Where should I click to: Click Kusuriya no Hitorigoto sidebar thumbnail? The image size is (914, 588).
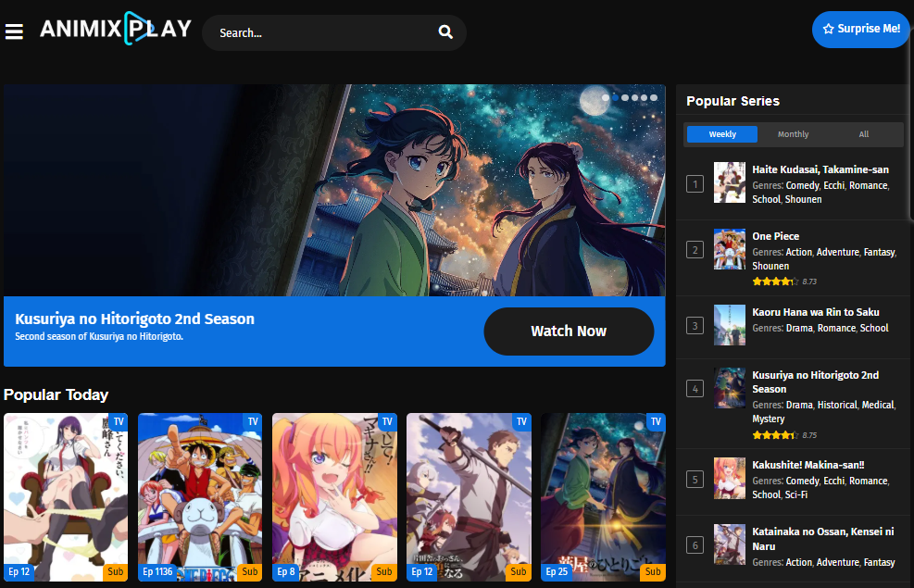[x=729, y=388]
